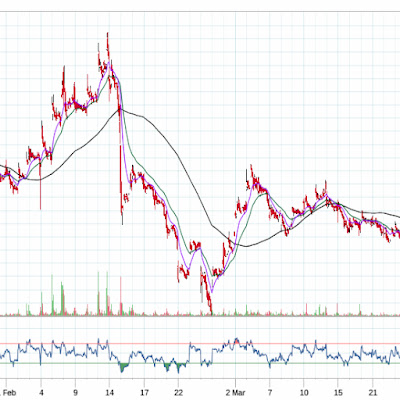Click the price peak candle just after 2 Mar

point(251,166)
